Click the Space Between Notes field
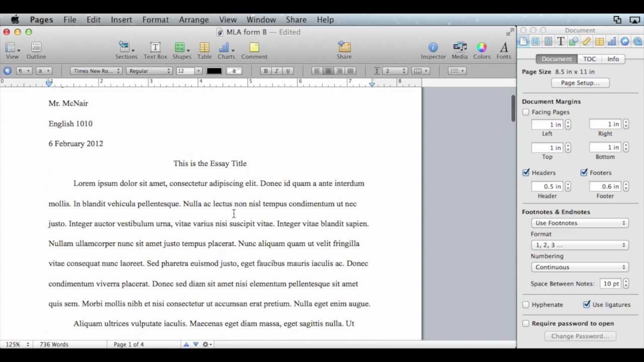 (x=611, y=284)
